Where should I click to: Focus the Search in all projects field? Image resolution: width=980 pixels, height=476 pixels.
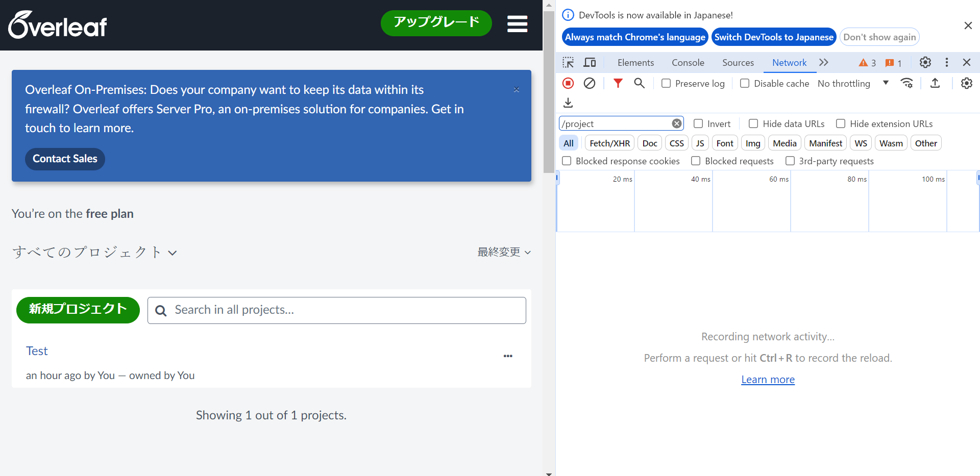point(337,310)
